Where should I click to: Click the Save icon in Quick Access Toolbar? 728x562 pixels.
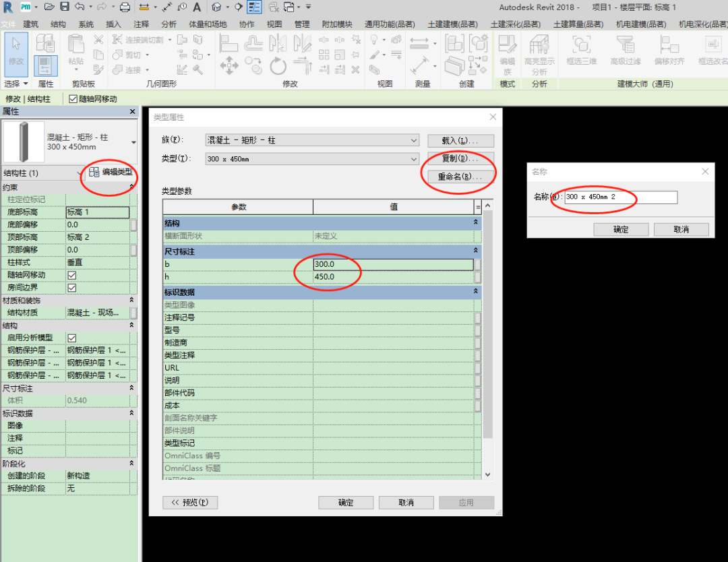coord(64,7)
